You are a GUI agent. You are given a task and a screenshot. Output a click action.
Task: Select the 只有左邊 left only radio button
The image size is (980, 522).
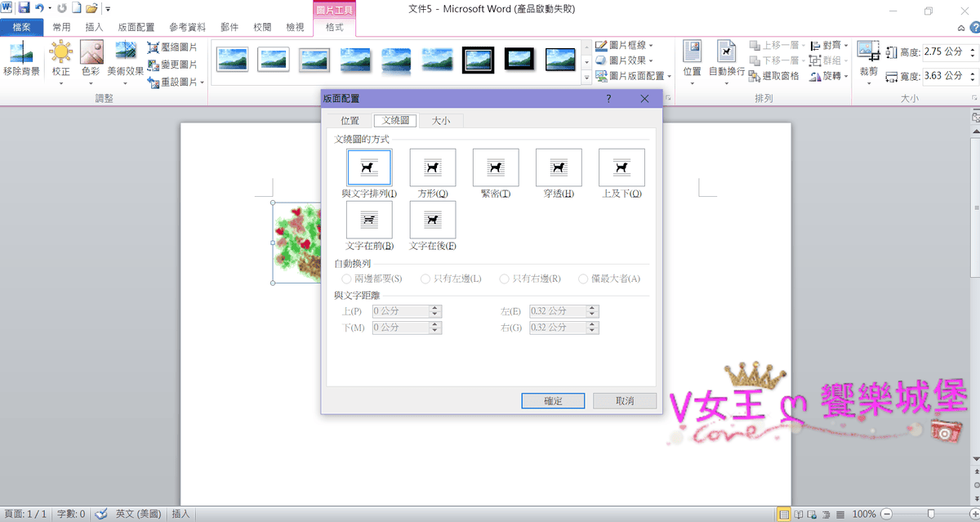[425, 279]
